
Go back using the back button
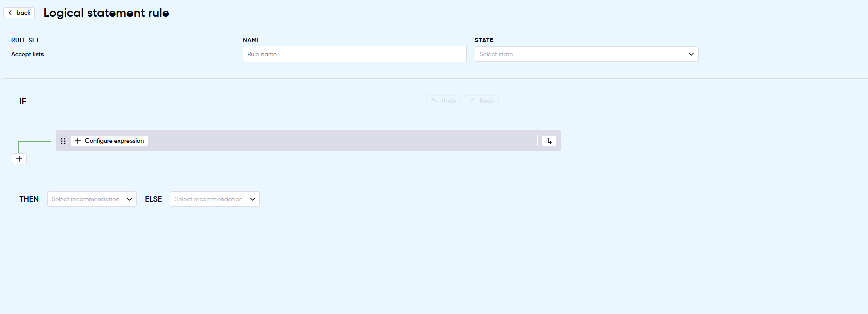pyautogui.click(x=19, y=13)
